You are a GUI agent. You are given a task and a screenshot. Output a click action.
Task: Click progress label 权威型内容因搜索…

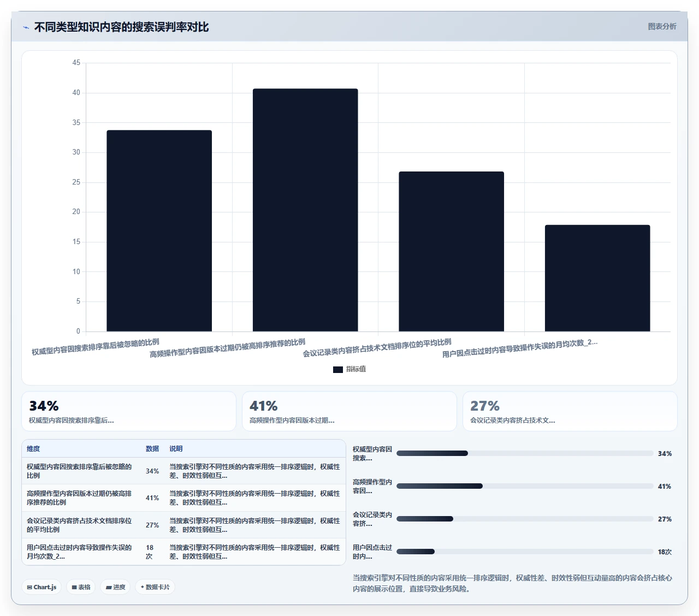372,454
